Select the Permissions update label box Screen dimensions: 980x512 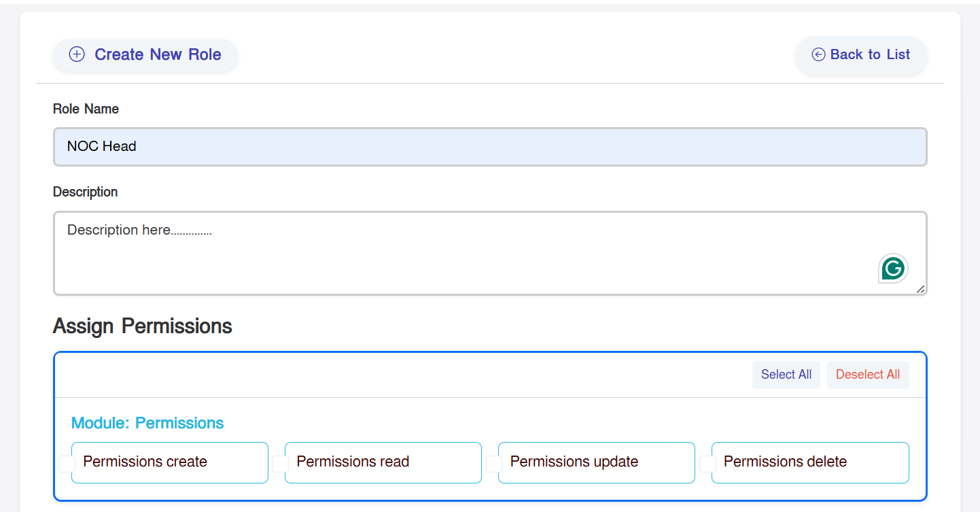(x=597, y=462)
